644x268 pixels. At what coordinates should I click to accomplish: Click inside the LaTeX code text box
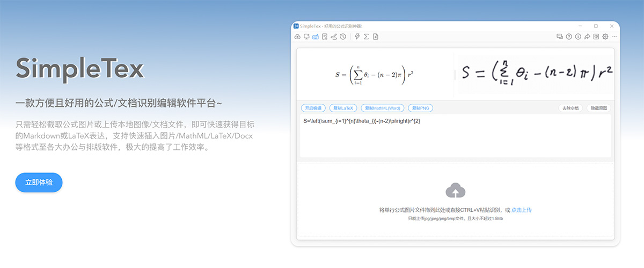455,136
